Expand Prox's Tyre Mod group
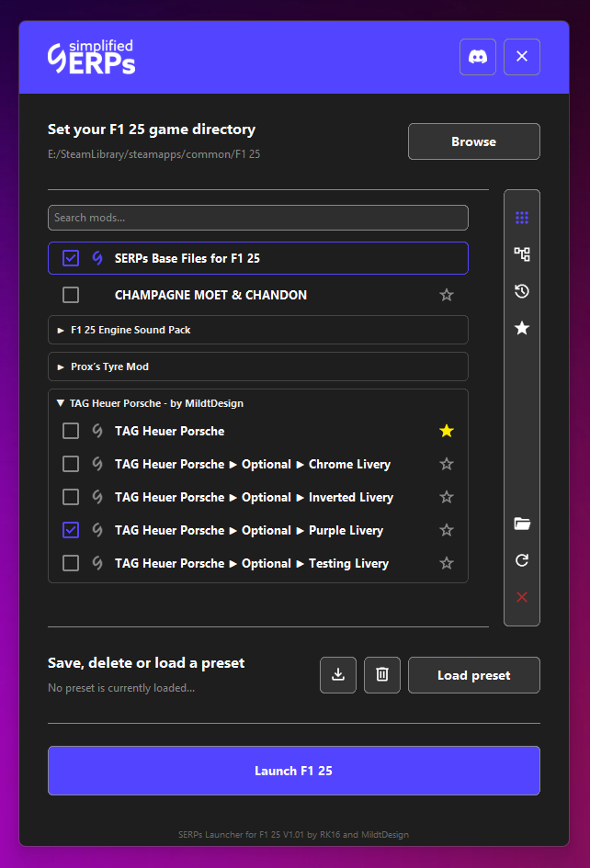Image resolution: width=590 pixels, height=868 pixels. tap(258, 366)
